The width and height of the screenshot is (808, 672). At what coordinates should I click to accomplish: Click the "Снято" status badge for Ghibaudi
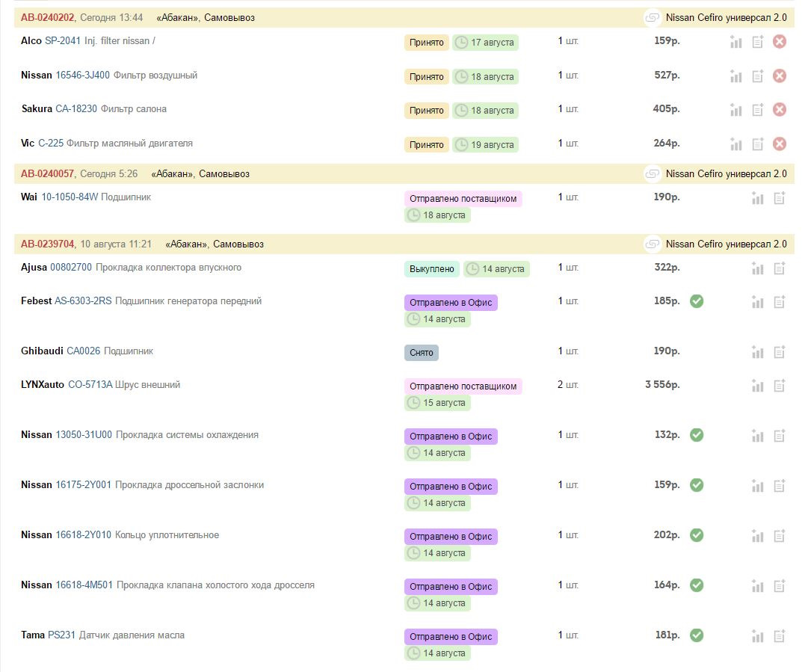pyautogui.click(x=421, y=353)
